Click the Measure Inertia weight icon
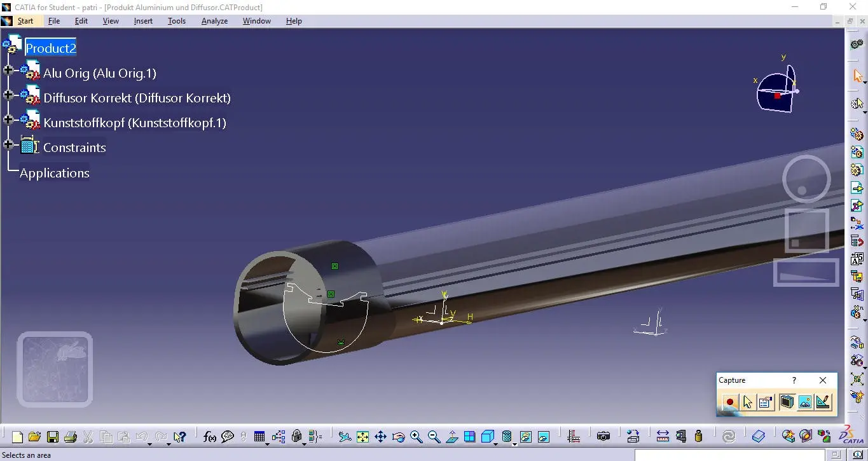 pos(699,437)
